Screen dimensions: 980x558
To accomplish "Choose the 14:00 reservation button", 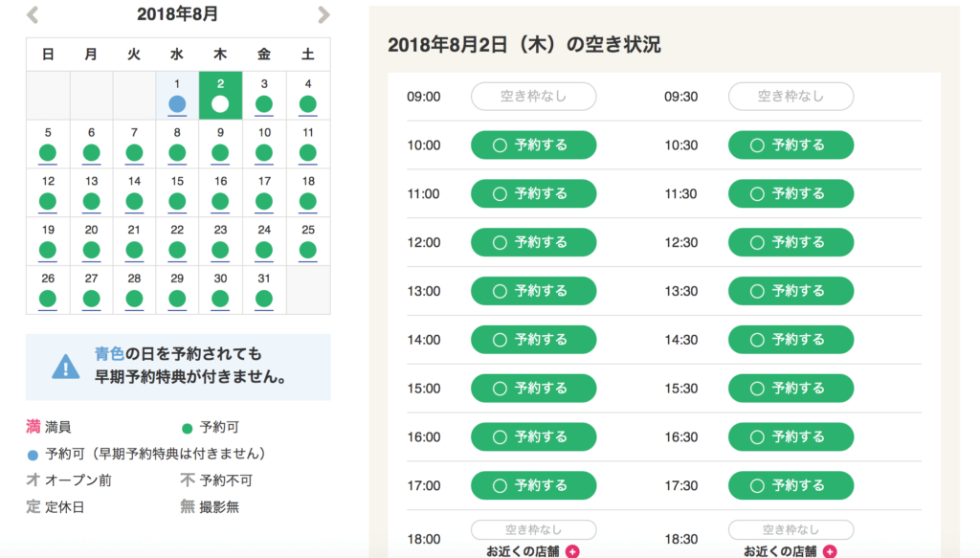I will pos(533,340).
